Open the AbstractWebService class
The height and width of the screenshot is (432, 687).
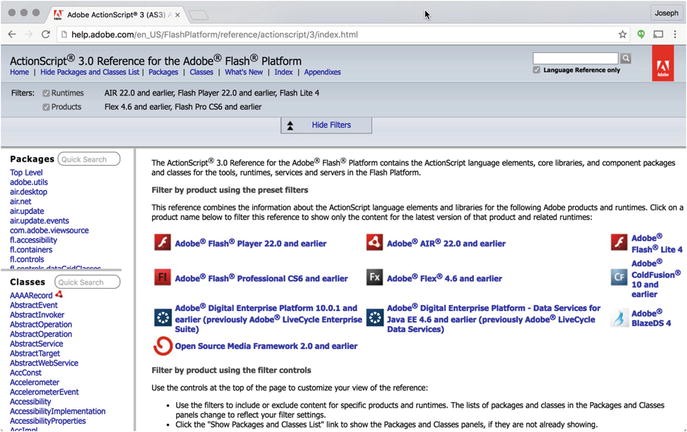pyautogui.click(x=44, y=363)
